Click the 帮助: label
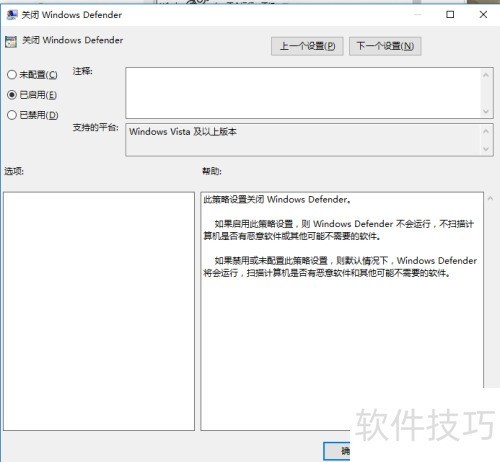500x462 pixels. click(212, 171)
